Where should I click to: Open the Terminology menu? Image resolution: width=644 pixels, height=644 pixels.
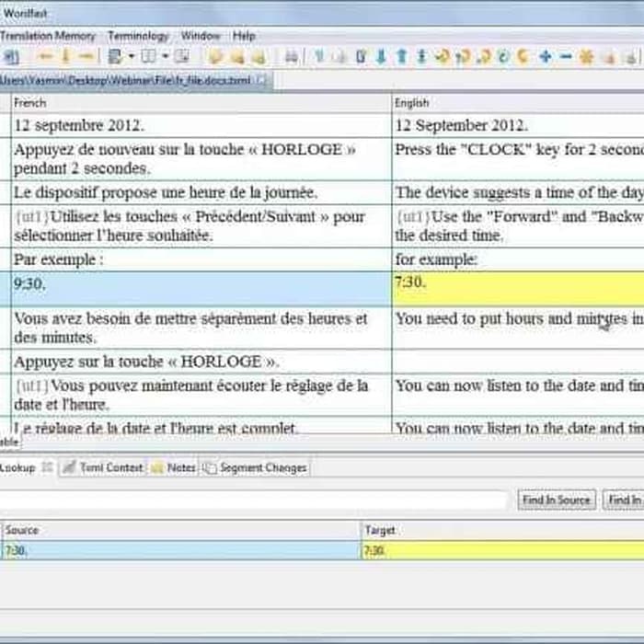point(138,35)
